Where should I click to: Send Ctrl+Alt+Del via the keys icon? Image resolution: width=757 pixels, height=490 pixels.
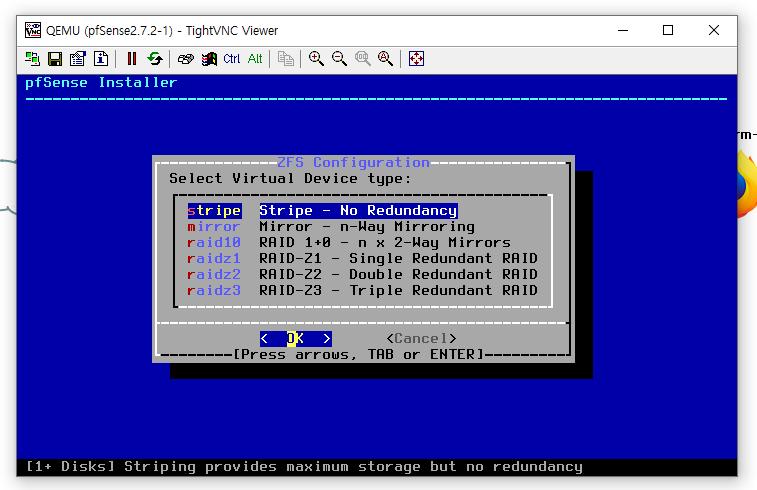click(x=185, y=59)
